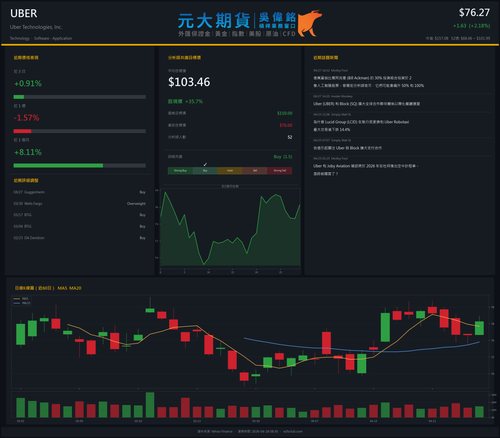Select the Strong Sell segment of rating scale
Screen dimensions: 500x438
pyautogui.click(x=280, y=171)
